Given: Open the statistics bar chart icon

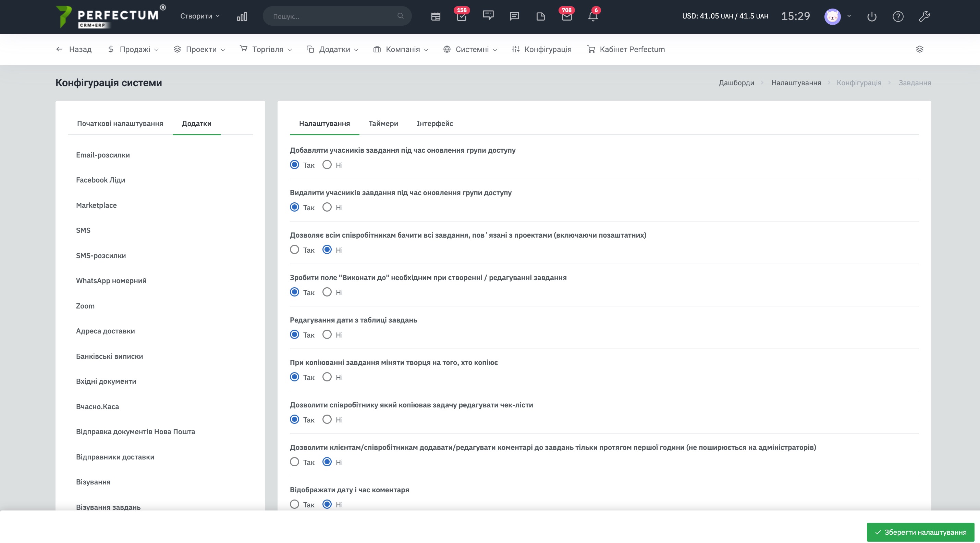Looking at the screenshot, I should (x=242, y=16).
